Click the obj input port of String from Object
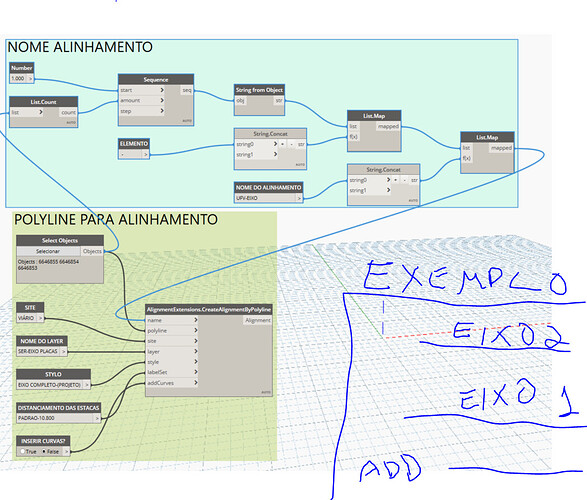Image resolution: width=587 pixels, height=500 pixels. point(241,100)
